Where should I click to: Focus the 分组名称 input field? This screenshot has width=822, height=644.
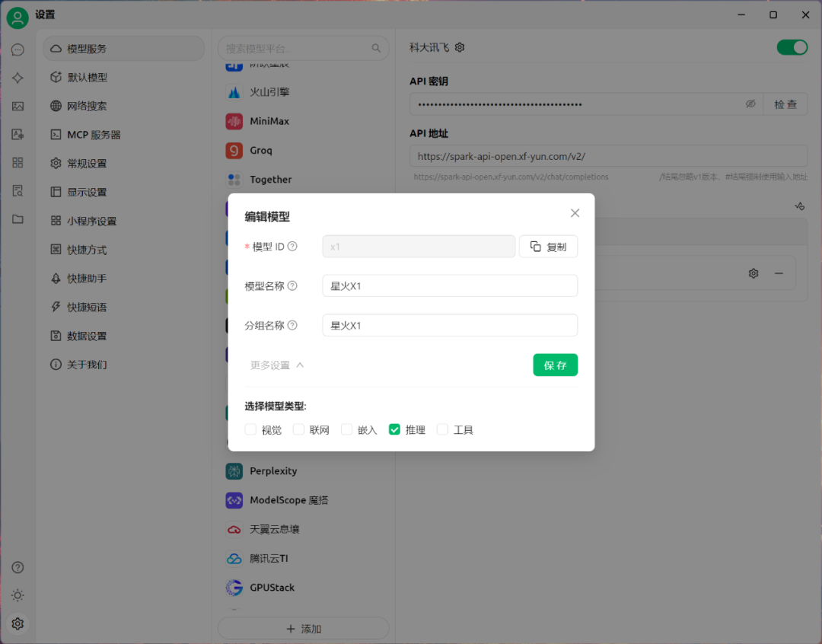click(x=450, y=325)
